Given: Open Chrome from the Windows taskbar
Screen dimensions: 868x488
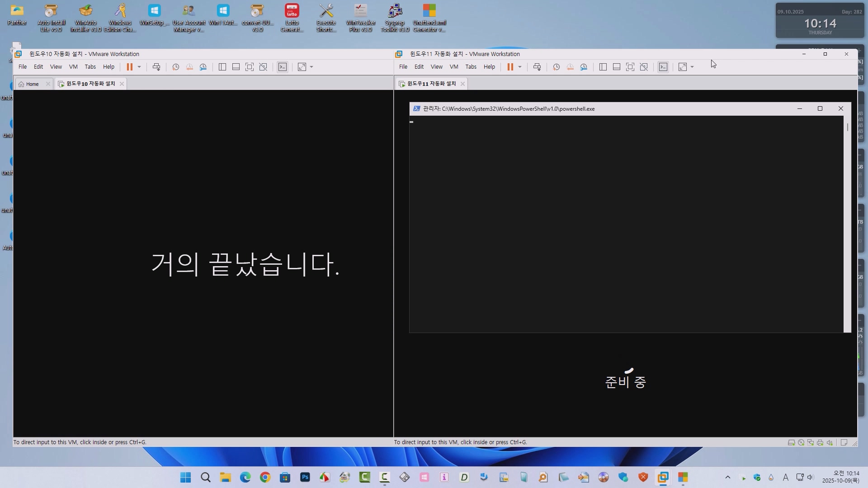Looking at the screenshot, I should [265, 478].
